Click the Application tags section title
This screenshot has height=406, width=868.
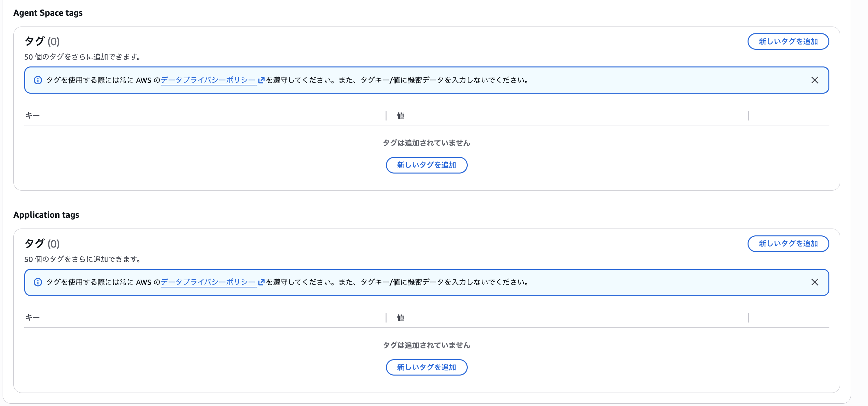pos(46,215)
